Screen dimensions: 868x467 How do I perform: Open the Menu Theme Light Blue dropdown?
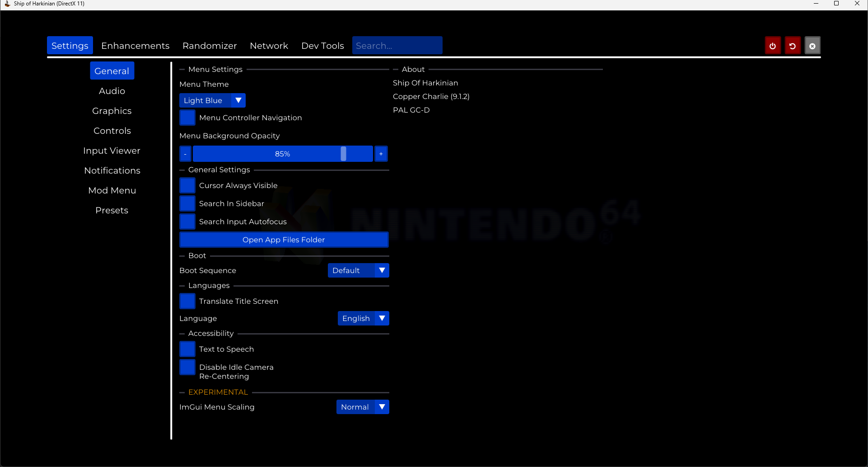tap(212, 100)
